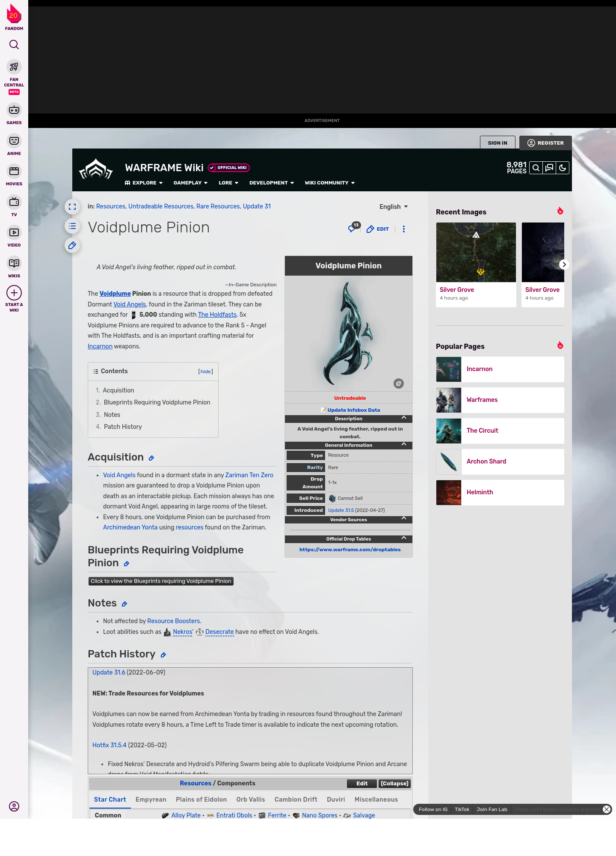Open Fan Central rocket icon

14,67
